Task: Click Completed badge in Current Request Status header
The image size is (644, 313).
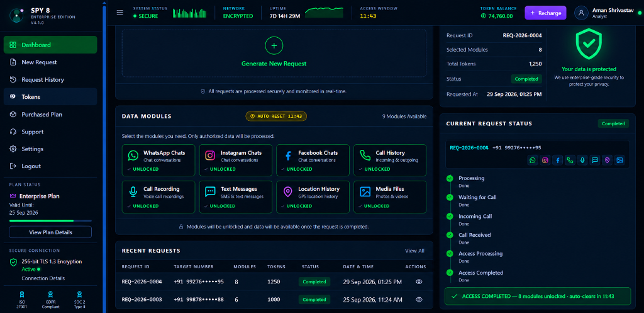Action: point(613,123)
